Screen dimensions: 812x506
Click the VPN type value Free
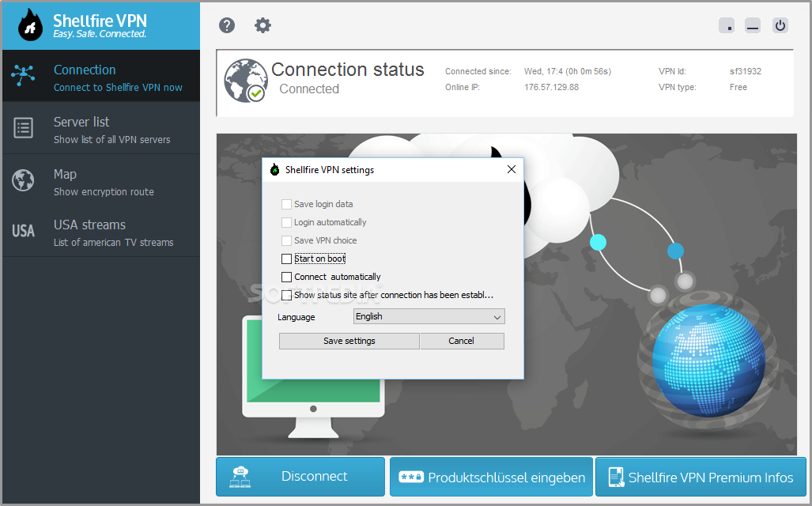[738, 87]
